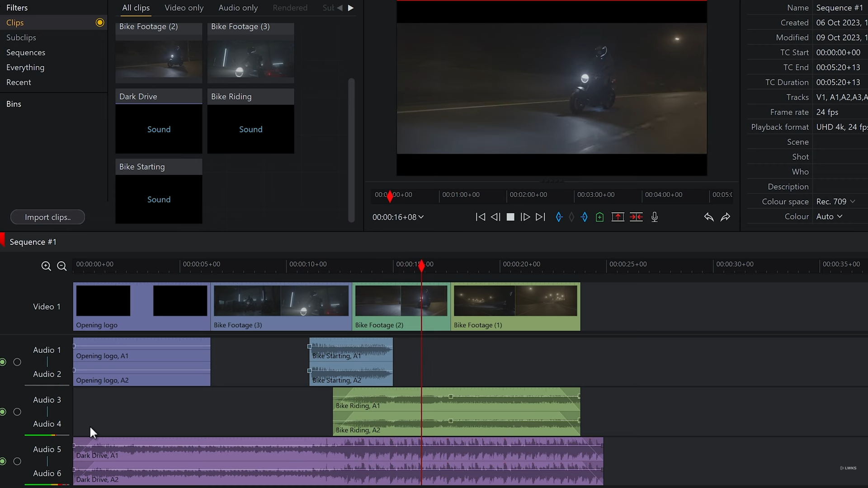Screen dimensions: 868x488
Task: Click the microphone voice-over icon
Action: 654,217
